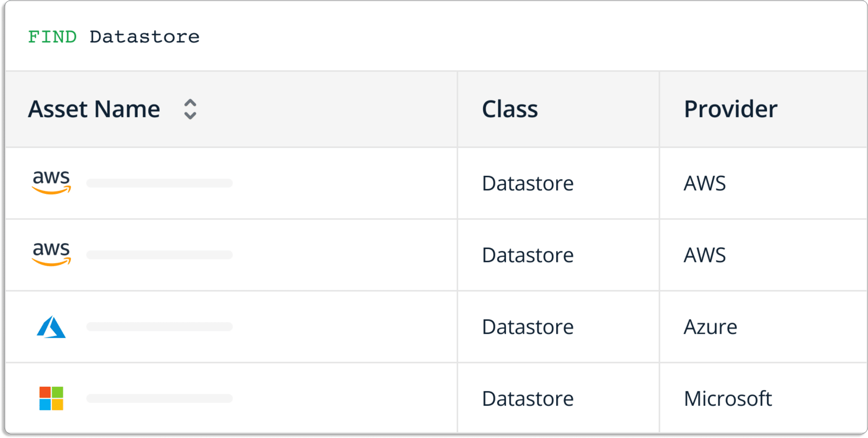Select first AWS asset name placeholder

click(160, 183)
